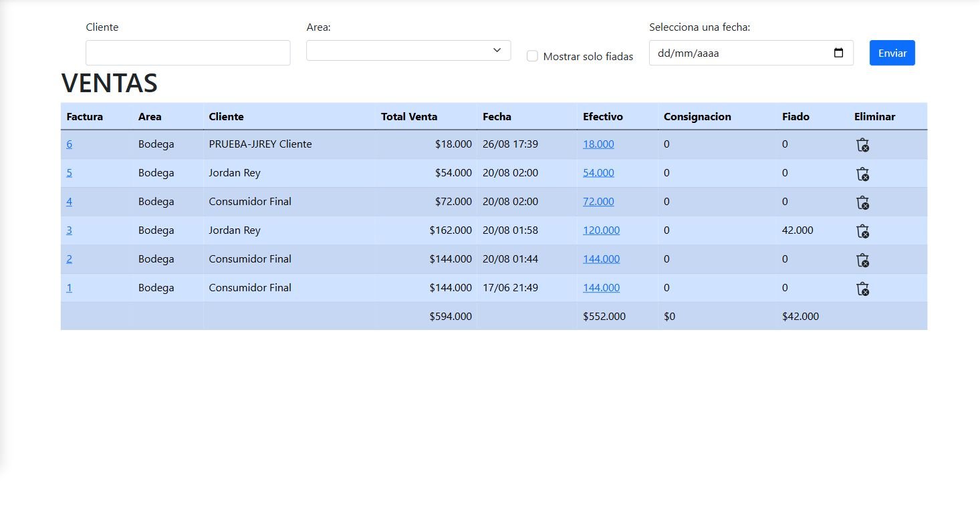Open invoice number 4 link
The width and height of the screenshot is (980, 507).
point(70,202)
